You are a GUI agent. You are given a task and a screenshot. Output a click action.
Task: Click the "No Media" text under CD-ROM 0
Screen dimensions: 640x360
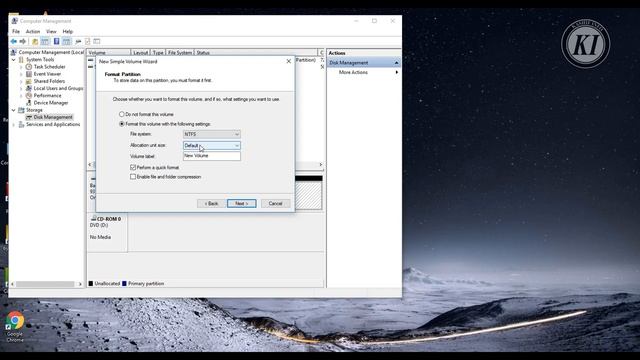(100, 237)
